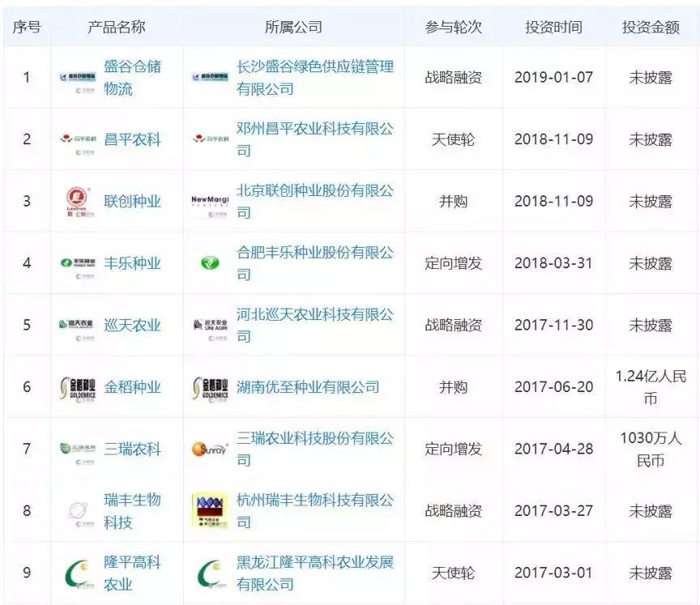Viewport: 700px width, 605px height.
Task: Click the 盛谷仓储物流 product logo
Action: (x=78, y=78)
